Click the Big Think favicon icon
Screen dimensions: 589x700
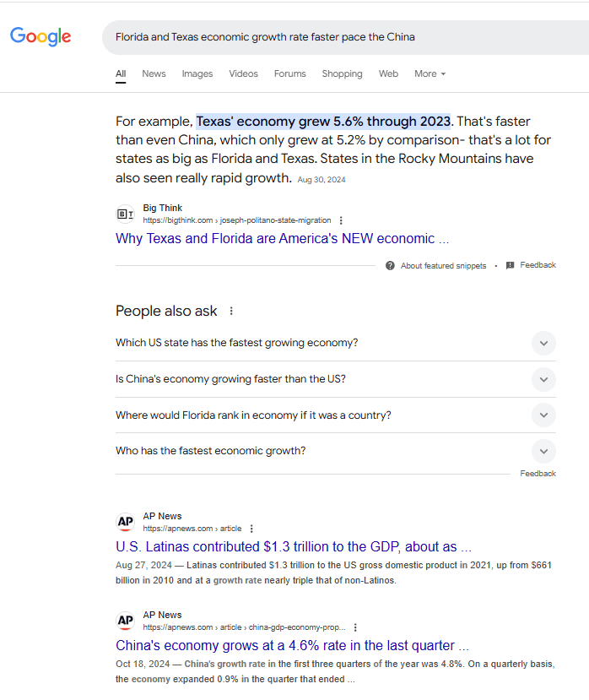click(x=126, y=214)
